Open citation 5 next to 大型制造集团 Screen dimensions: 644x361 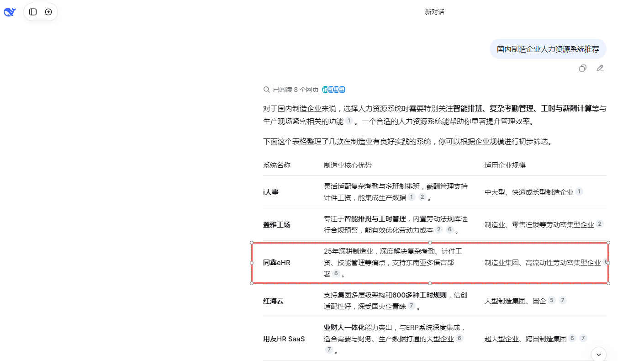pyautogui.click(x=552, y=300)
